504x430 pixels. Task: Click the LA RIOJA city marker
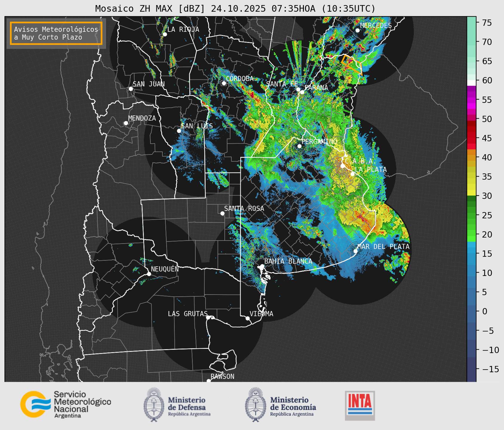tap(165, 34)
